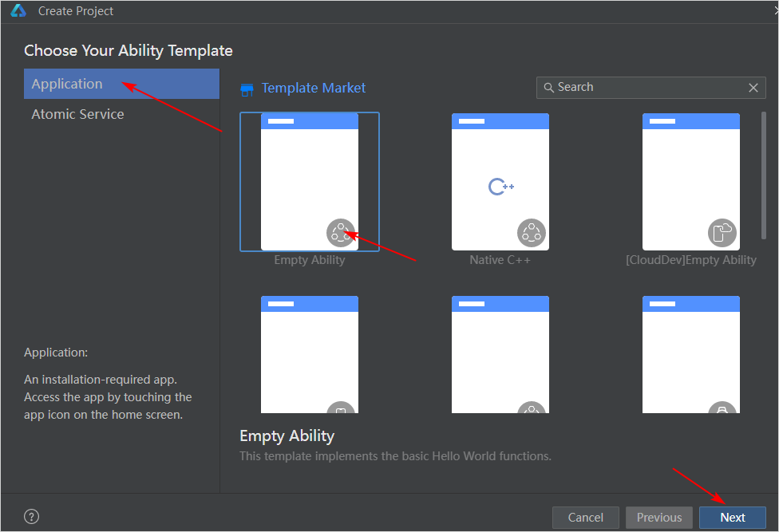
Task: Open the help question mark icon
Action: click(31, 517)
